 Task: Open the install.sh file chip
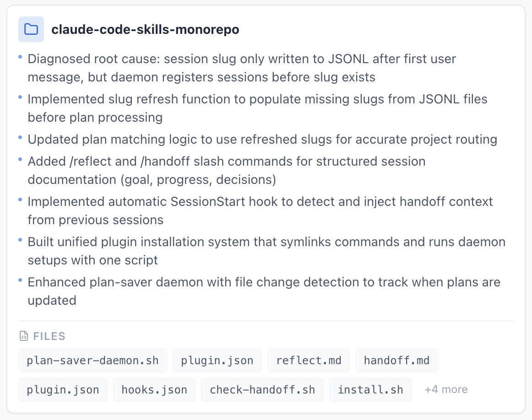(x=370, y=390)
